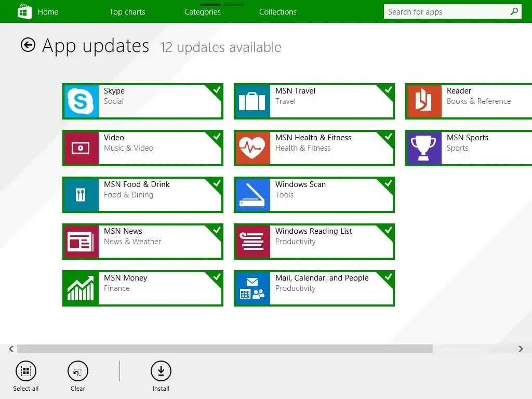532x399 pixels.
Task: Click the Skype app name text
Action: pos(114,91)
